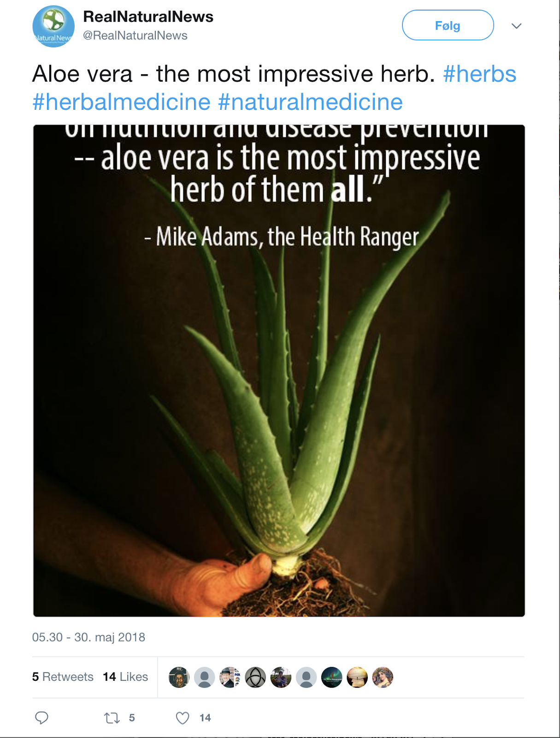The height and width of the screenshot is (738, 560).
Task: Open the @RealNaturalNews handle
Action: point(135,36)
